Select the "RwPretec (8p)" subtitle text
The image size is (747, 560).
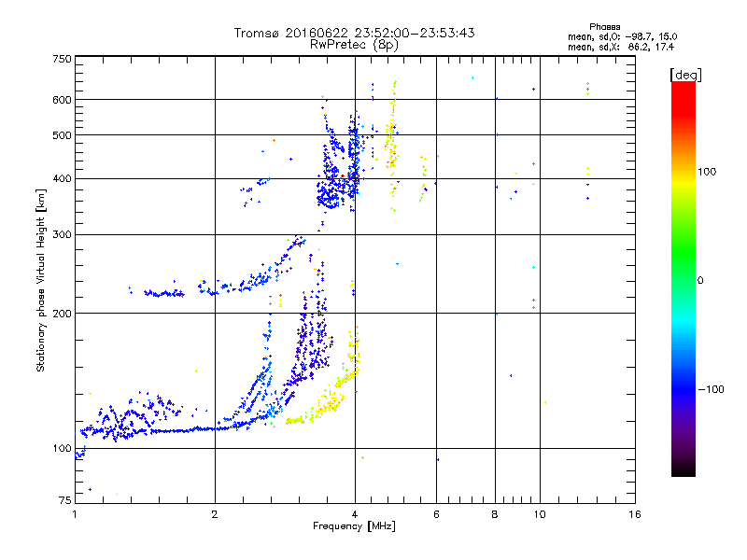coord(354,45)
